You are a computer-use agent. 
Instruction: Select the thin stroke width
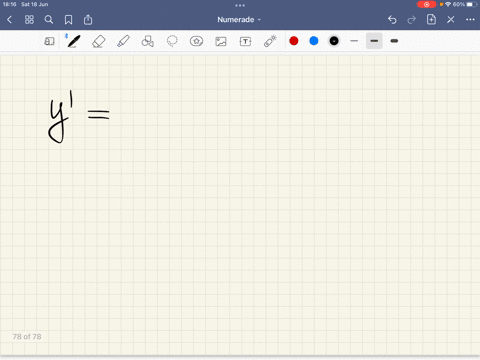(x=354, y=41)
